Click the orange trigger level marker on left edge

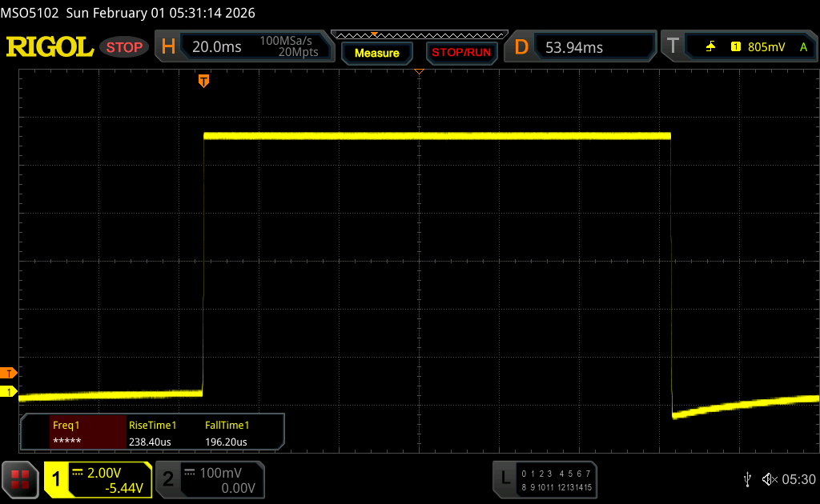[x=9, y=373]
